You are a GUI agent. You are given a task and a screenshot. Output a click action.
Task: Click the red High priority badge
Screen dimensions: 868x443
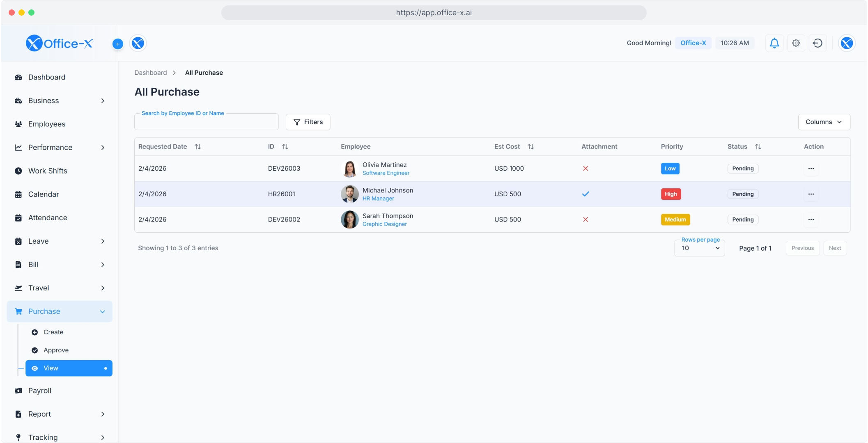click(671, 194)
